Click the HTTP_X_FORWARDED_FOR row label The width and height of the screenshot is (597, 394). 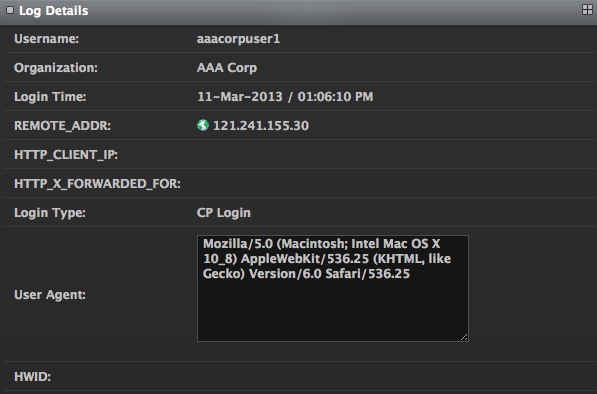tap(97, 183)
